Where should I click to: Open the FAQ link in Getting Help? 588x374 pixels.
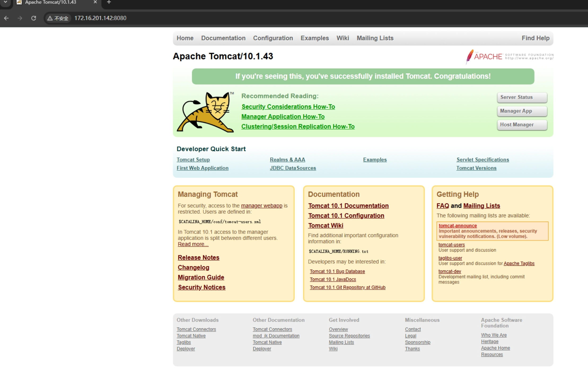pyautogui.click(x=443, y=206)
